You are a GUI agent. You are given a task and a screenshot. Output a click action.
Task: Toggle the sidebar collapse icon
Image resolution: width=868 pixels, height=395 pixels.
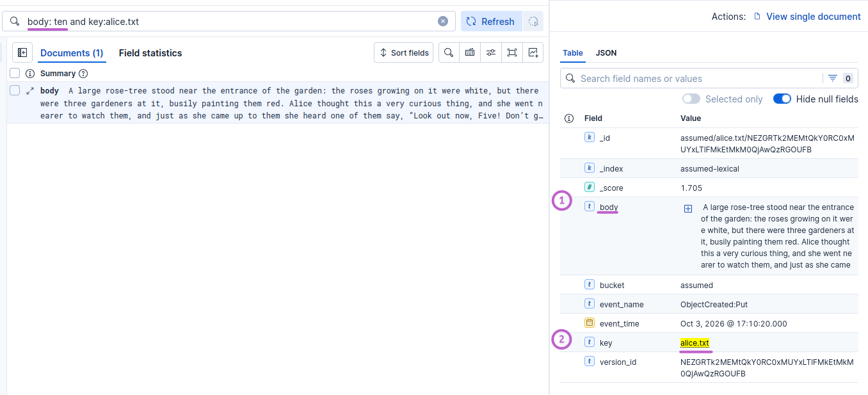(22, 52)
